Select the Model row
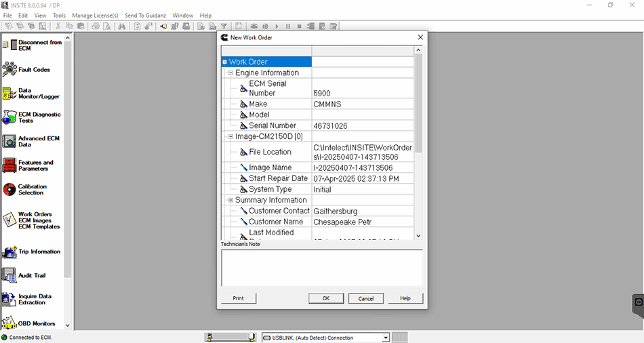 (317, 115)
